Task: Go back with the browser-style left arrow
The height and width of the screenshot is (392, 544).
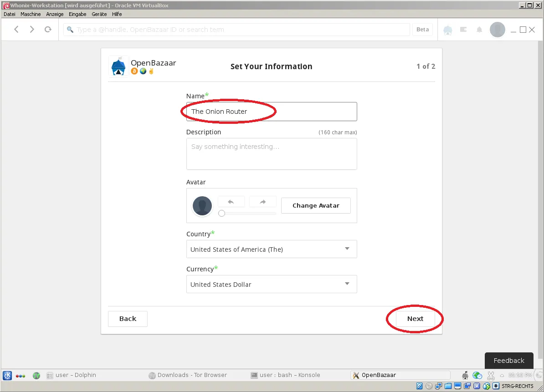Action: (x=16, y=30)
